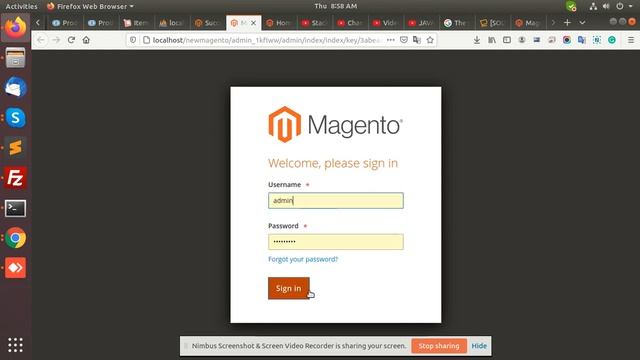This screenshot has width=640, height=360.
Task: Click the Sign in button
Action: [x=289, y=288]
